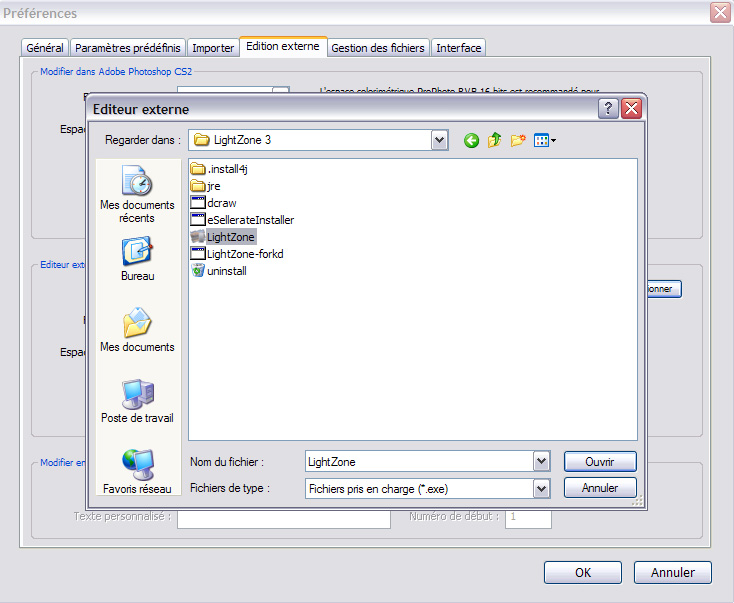Switch to Gestion des fichiers tab

coord(378,48)
